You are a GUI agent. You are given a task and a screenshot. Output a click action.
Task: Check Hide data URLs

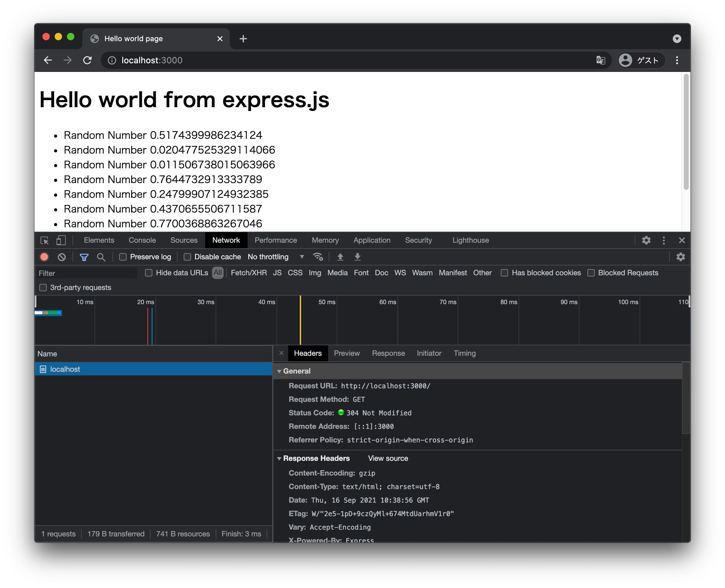click(x=148, y=273)
